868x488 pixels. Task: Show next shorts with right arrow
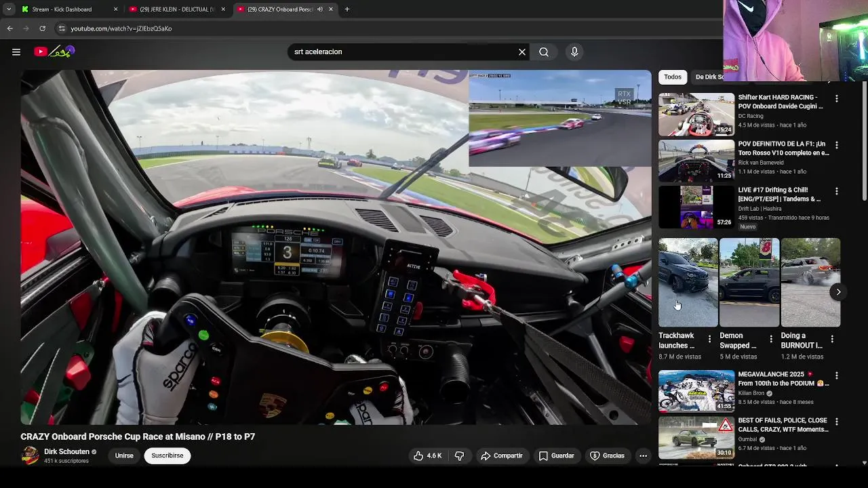[x=838, y=292]
